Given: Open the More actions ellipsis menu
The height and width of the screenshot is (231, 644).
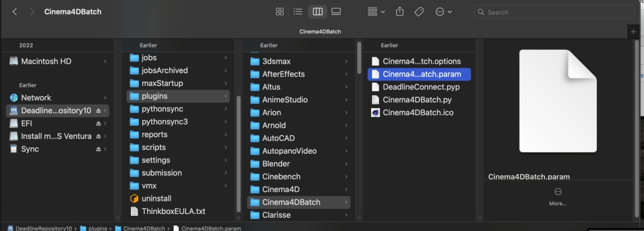Looking at the screenshot, I should coord(443,12).
